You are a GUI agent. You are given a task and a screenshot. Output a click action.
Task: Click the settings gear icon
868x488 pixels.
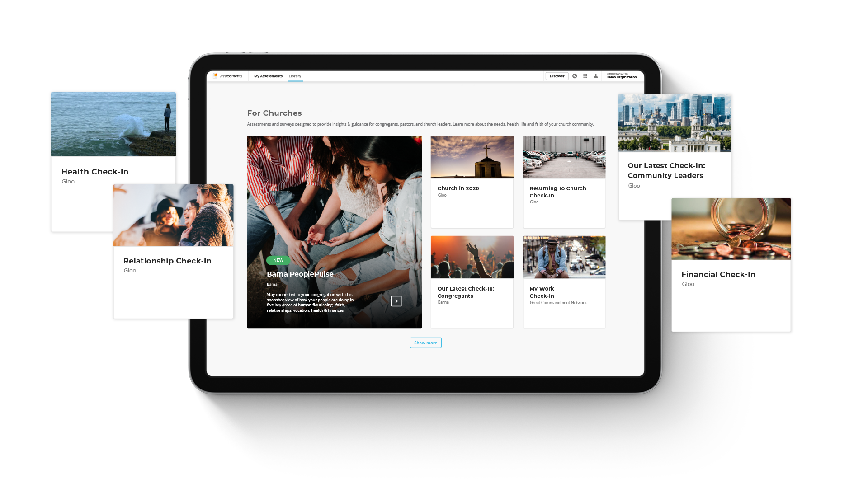[x=575, y=75]
